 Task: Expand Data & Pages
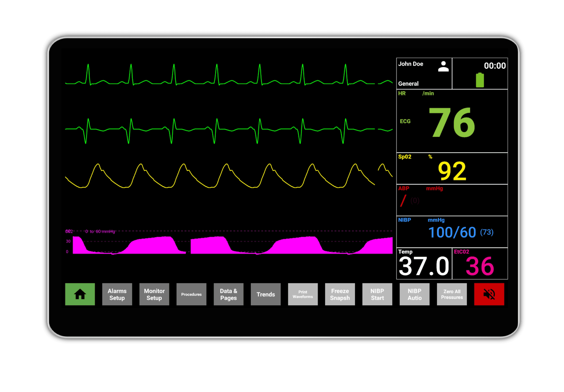[x=228, y=294]
